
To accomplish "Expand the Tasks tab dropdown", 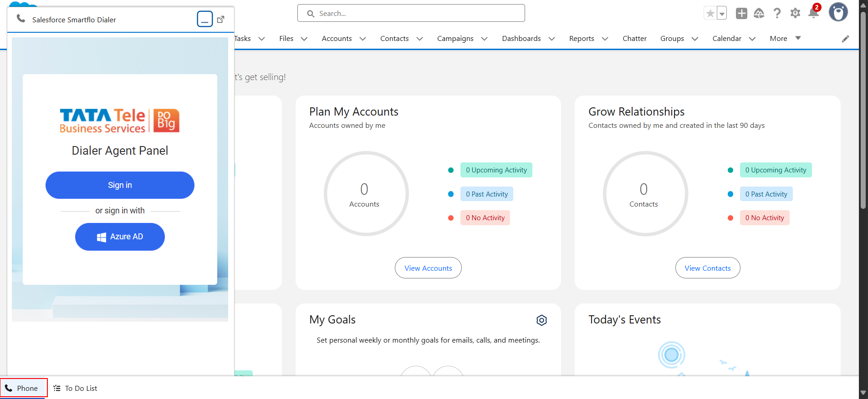I will (262, 39).
